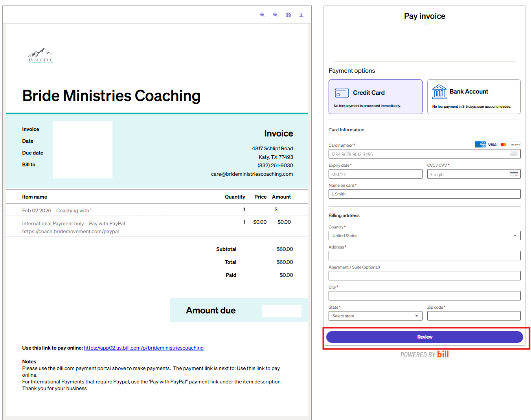Click the Amount due label
Viewport: 531px width, 420px height.
coord(211,310)
